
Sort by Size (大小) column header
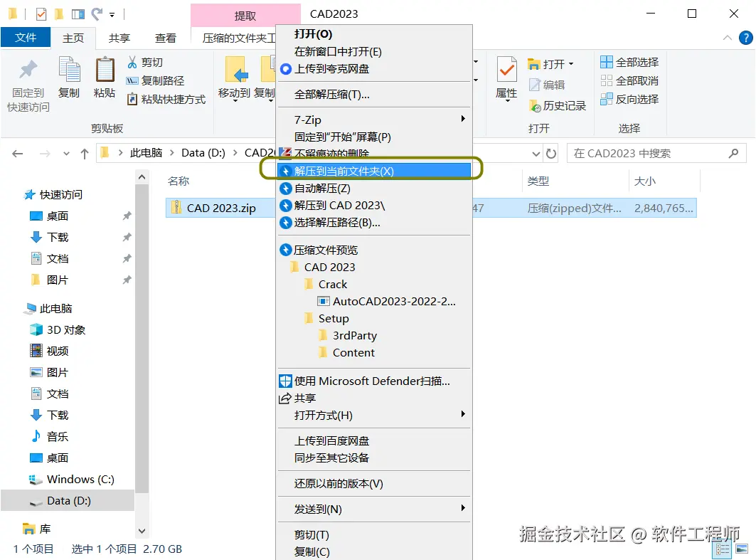[644, 181]
